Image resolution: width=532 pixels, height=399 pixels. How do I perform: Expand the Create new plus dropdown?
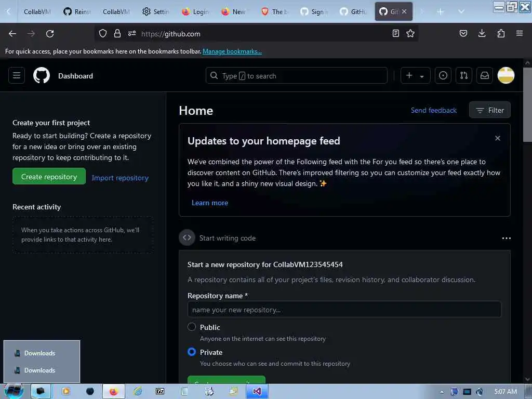(x=415, y=75)
